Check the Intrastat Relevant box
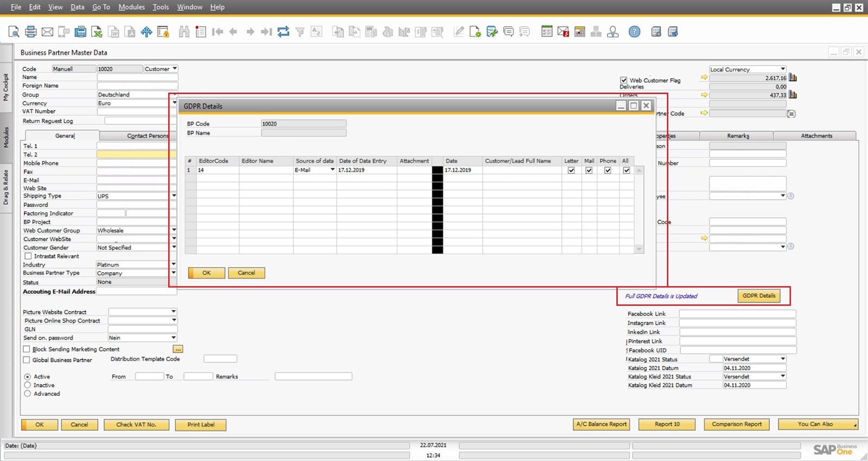The image size is (868, 461). (28, 256)
